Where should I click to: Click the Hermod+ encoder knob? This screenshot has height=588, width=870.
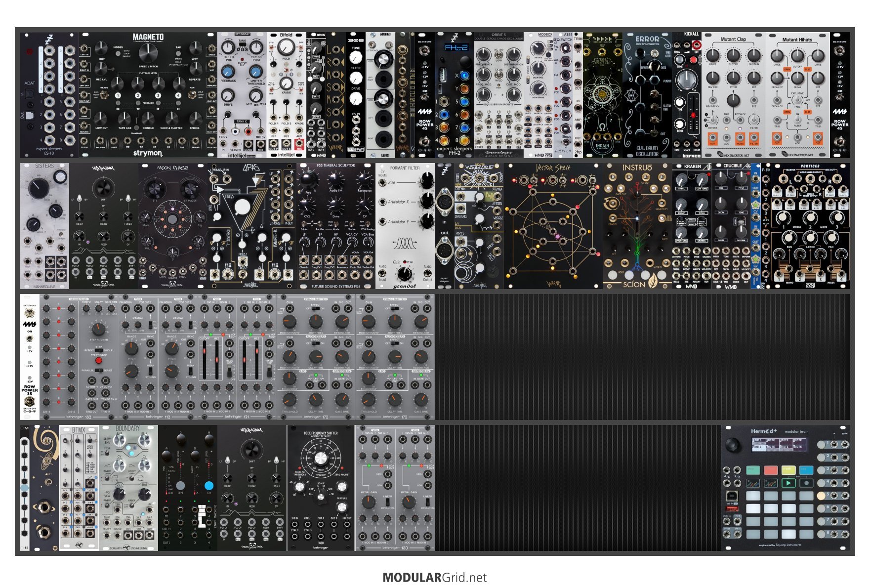point(734,444)
